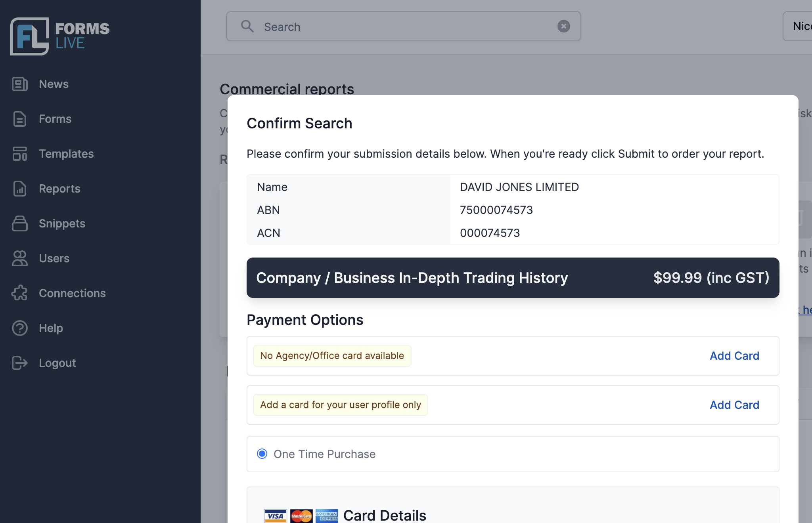The height and width of the screenshot is (523, 812).
Task: Select the One Time Purchase radio button
Action: (262, 454)
